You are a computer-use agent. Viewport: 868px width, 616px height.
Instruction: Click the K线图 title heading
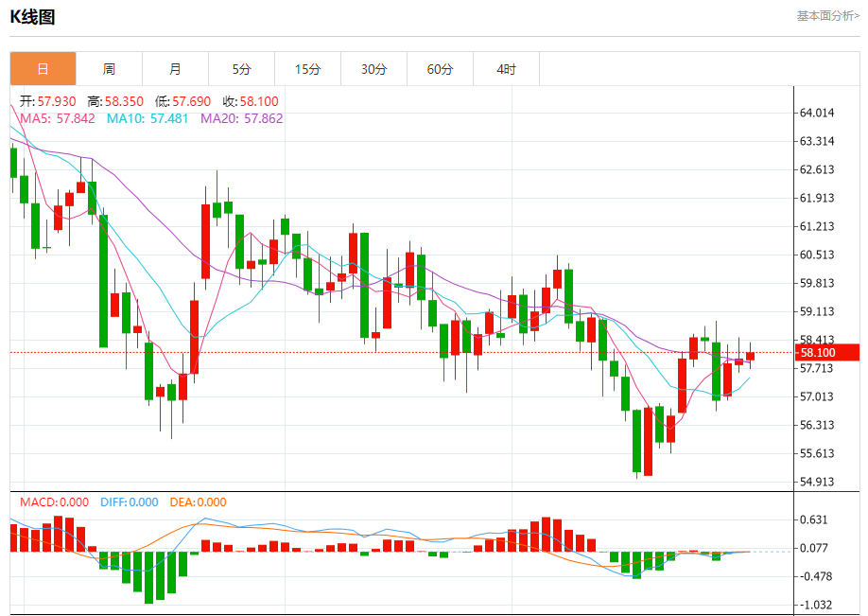point(33,16)
